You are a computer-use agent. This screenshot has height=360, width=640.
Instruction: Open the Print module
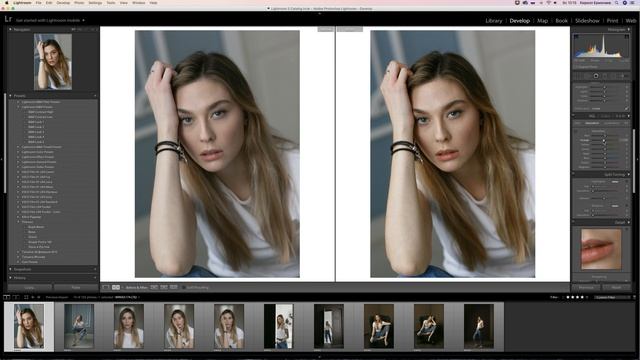[x=612, y=20]
